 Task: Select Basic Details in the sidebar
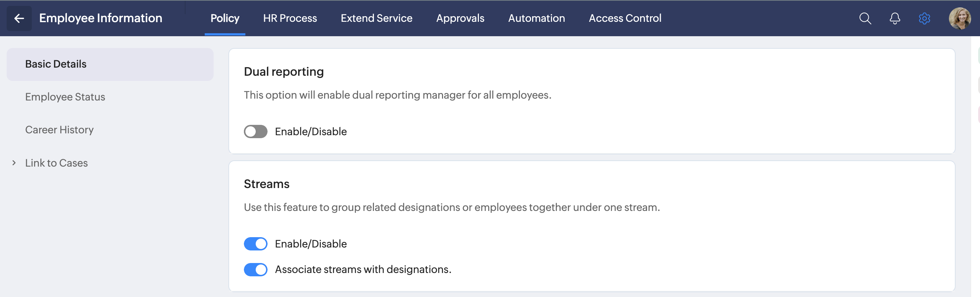click(56, 64)
